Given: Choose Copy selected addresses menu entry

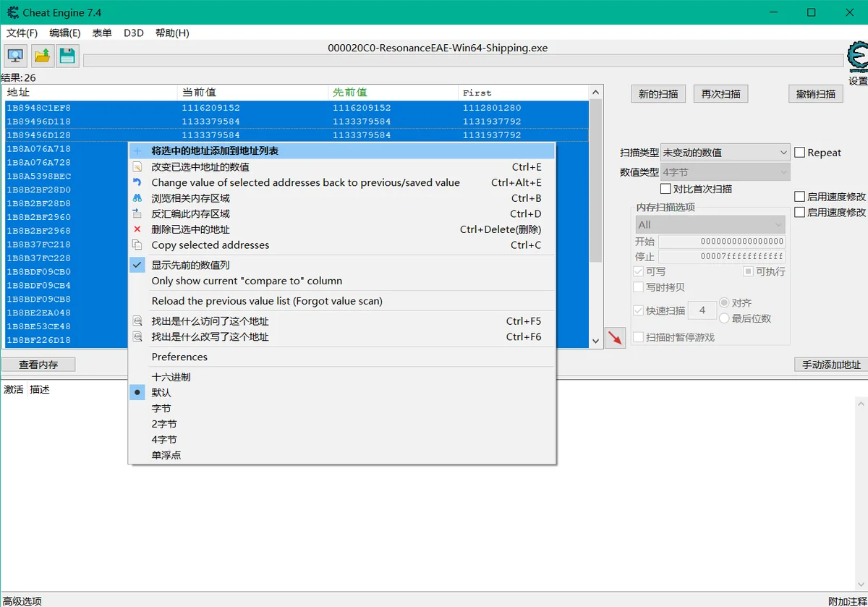Looking at the screenshot, I should click(341, 245).
